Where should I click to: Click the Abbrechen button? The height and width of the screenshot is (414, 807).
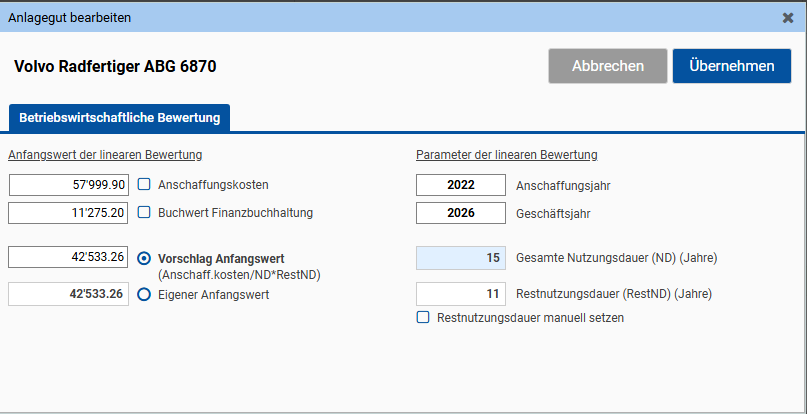pos(608,66)
